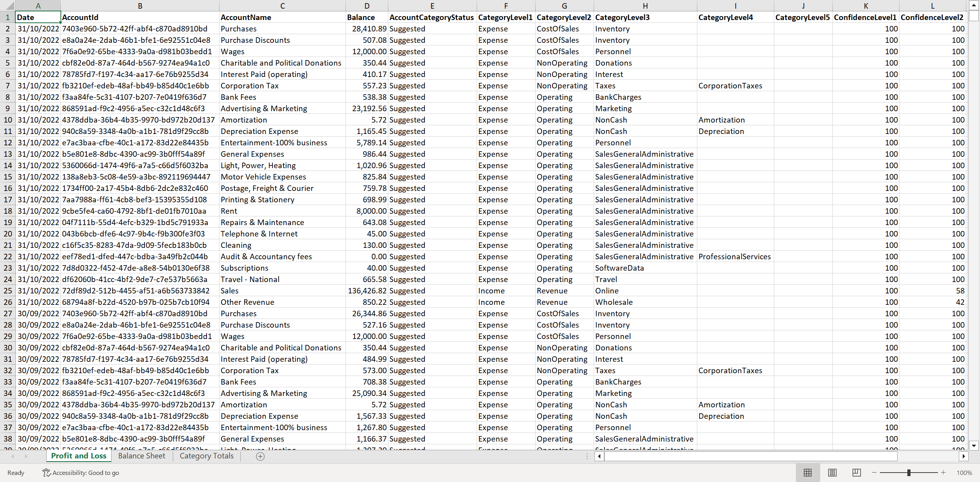This screenshot has height=482, width=980.
Task: Select the confidence value 58
Action: 932,291
